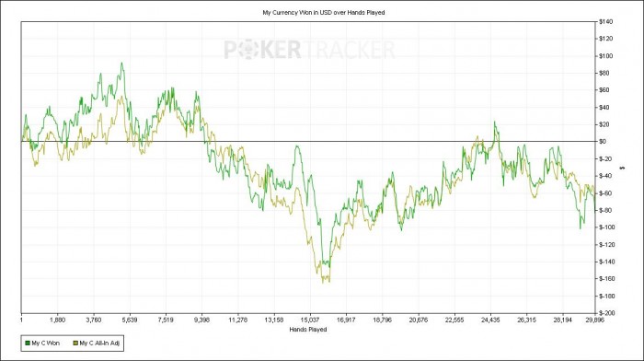Click the $-20 y-axis value
Image resolution: width=644 pixels, height=361 pixels.
tap(605, 158)
